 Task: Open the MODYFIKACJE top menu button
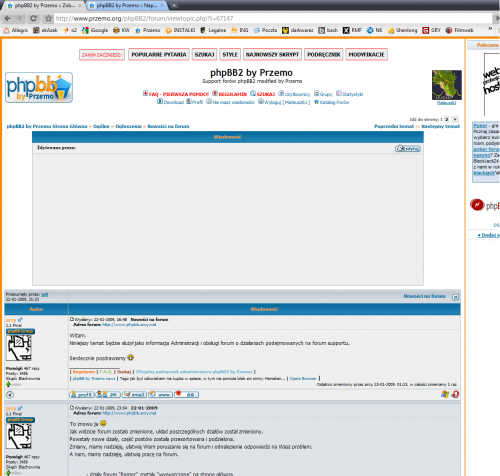[x=366, y=54]
